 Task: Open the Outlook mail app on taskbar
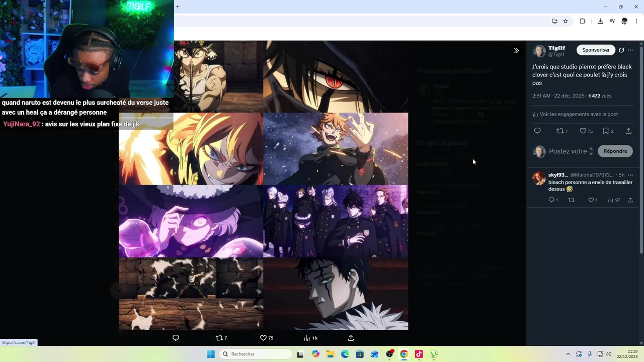(x=374, y=354)
